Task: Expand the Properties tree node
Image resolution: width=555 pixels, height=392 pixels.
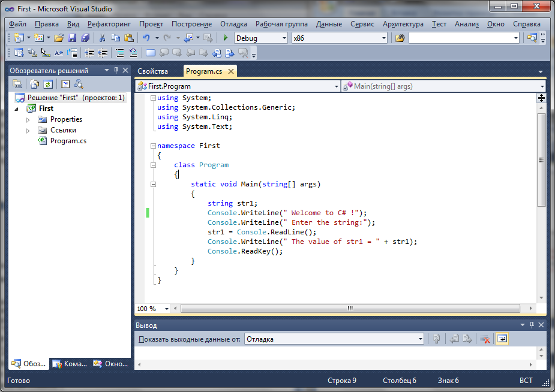Action: click(28, 120)
